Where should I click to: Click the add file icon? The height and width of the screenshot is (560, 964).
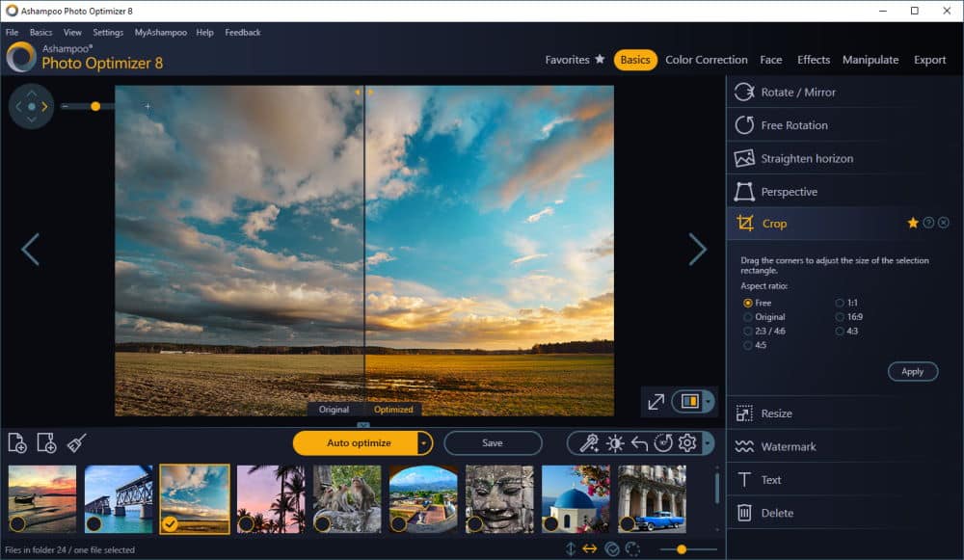pyautogui.click(x=17, y=442)
